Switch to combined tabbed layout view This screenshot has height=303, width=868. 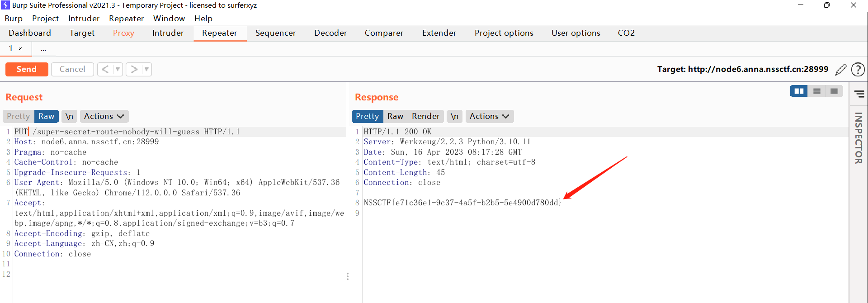[834, 91]
